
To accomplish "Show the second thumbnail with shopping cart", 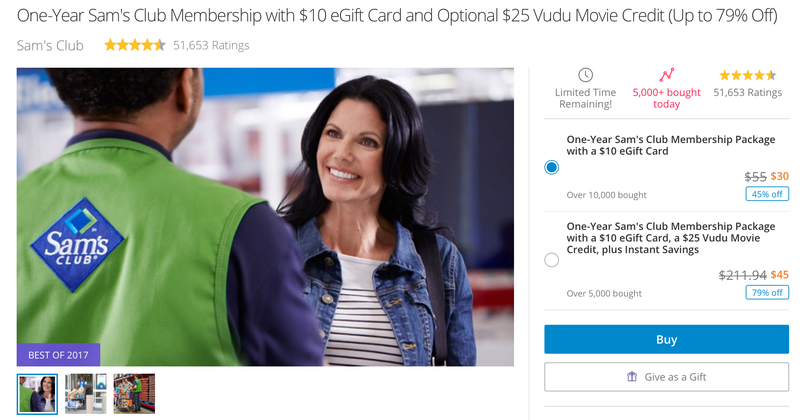I will click(x=86, y=393).
